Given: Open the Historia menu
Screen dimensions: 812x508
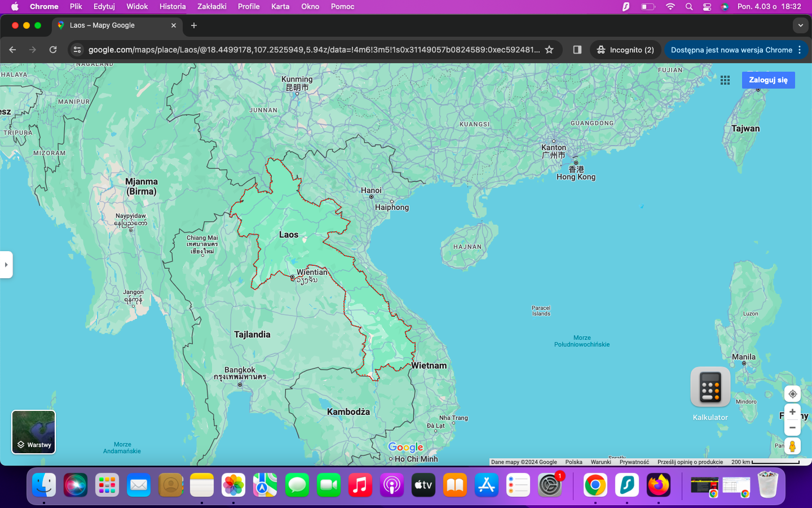Looking at the screenshot, I should point(172,7).
